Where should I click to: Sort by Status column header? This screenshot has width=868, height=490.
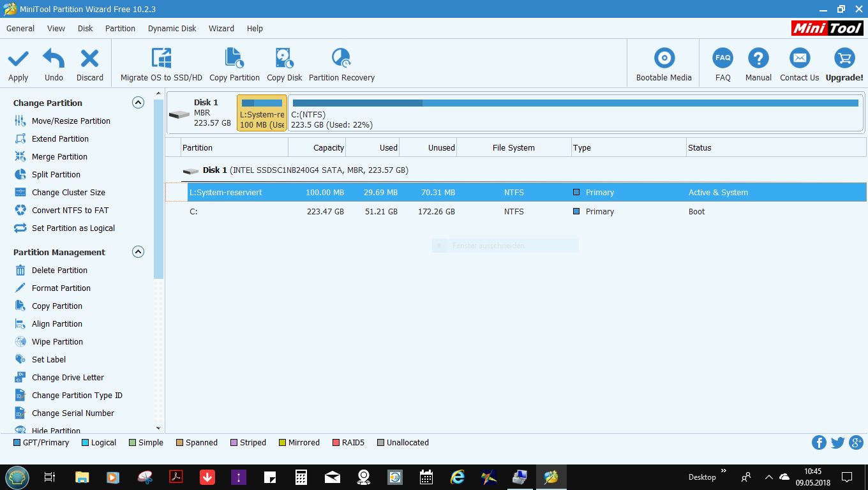point(776,147)
